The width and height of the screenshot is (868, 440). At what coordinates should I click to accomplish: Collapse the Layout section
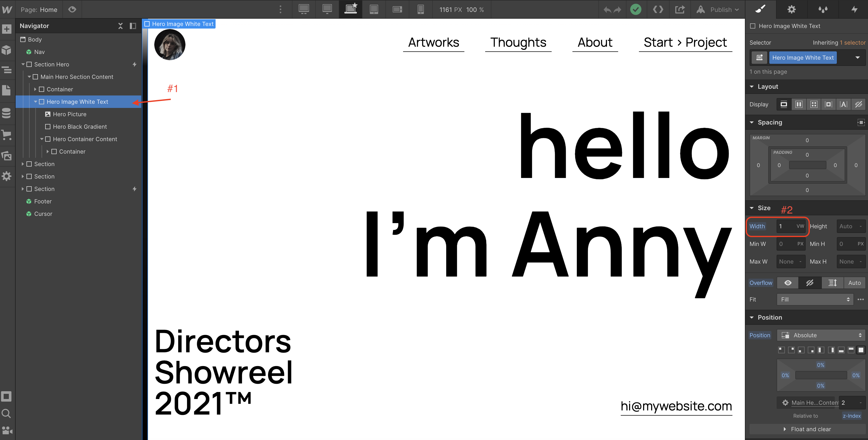coord(752,86)
